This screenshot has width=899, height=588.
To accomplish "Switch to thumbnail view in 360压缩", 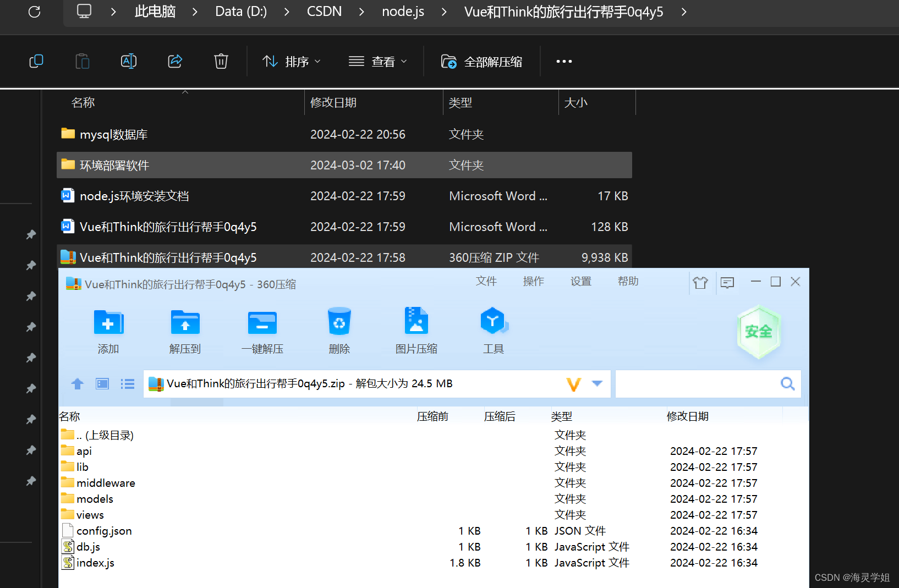I will click(x=102, y=383).
